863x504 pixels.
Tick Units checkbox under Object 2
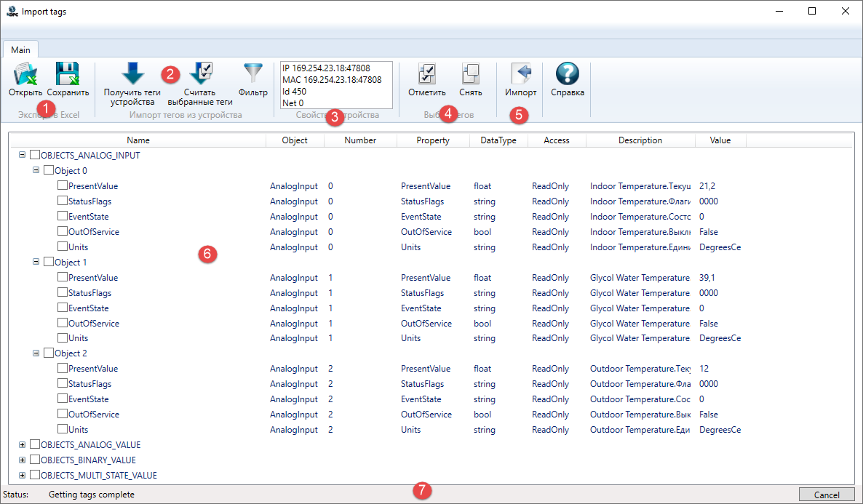tap(62, 429)
